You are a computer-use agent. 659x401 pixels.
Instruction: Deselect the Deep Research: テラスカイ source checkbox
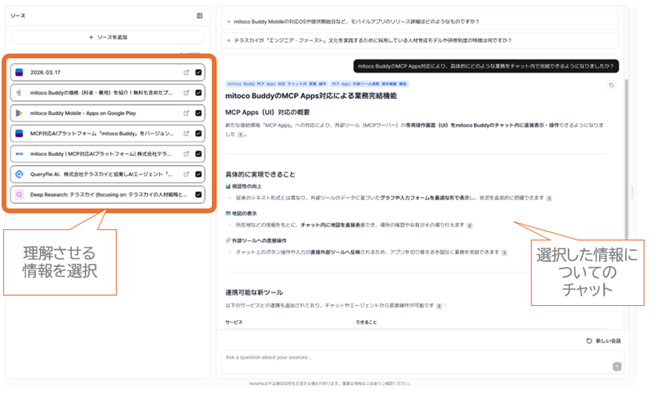[198, 195]
